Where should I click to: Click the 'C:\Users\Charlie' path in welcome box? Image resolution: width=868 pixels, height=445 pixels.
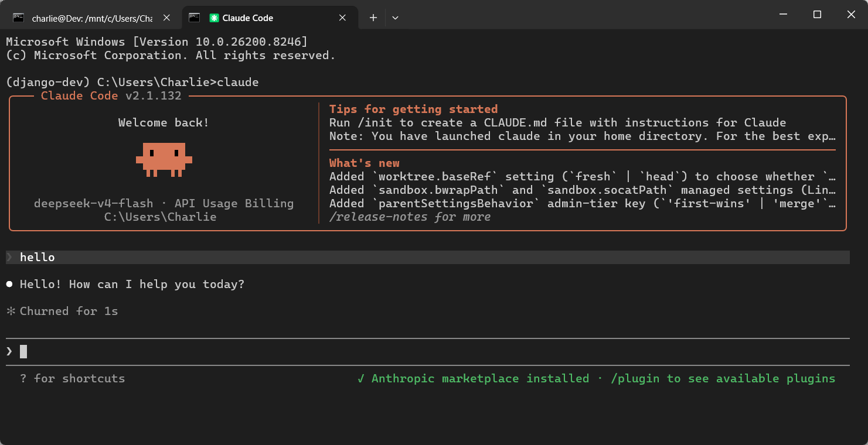[x=160, y=217]
